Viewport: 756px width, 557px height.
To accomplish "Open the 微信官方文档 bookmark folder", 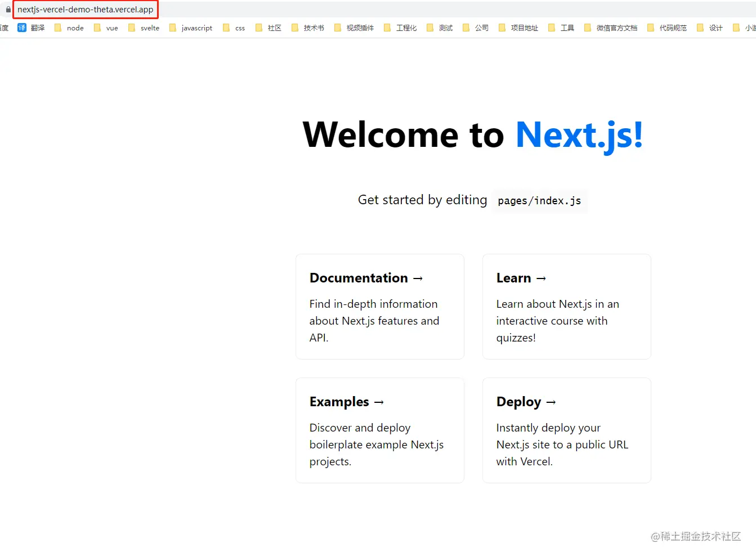I will pos(611,28).
